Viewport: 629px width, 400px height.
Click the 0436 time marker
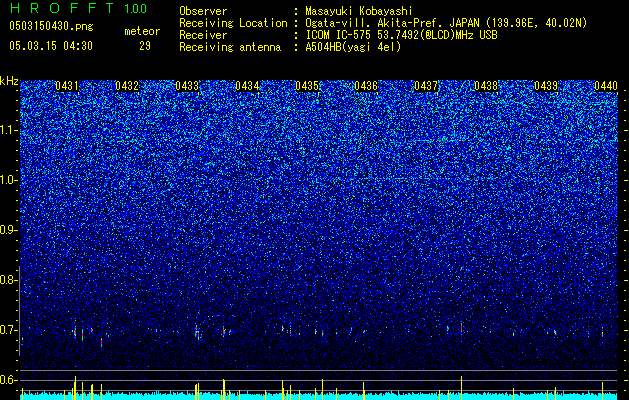366,86
